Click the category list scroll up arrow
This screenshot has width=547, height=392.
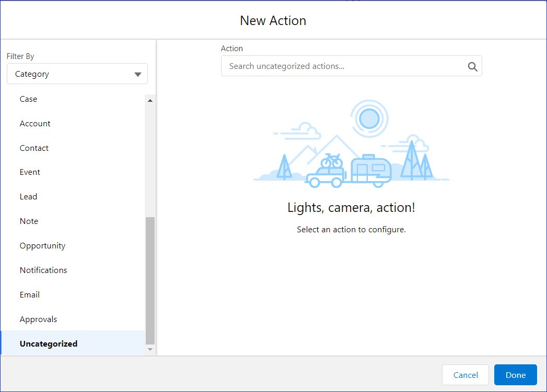[150, 100]
